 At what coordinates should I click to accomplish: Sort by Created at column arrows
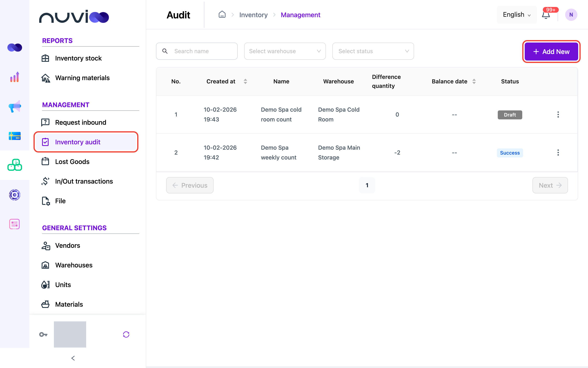point(245,81)
